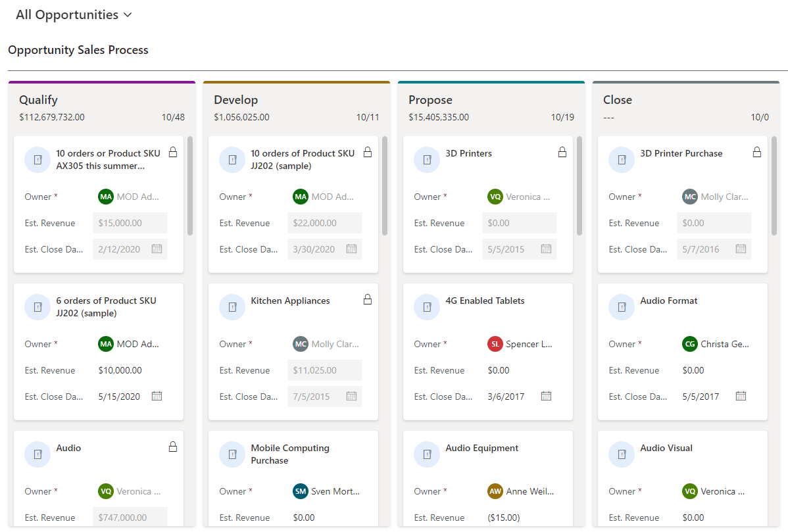Open the calendar picker for 3/30/2020 close date

[x=351, y=249]
